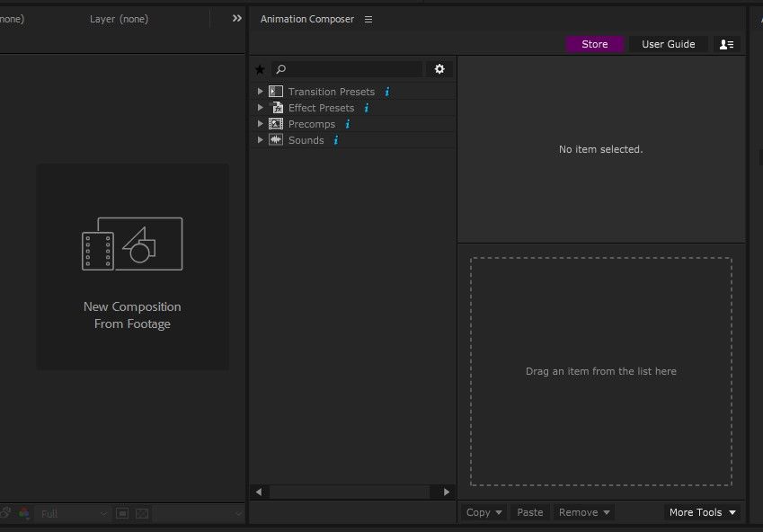Image resolution: width=763 pixels, height=532 pixels.
Task: Click the favorites star filter icon
Action: pyautogui.click(x=260, y=69)
